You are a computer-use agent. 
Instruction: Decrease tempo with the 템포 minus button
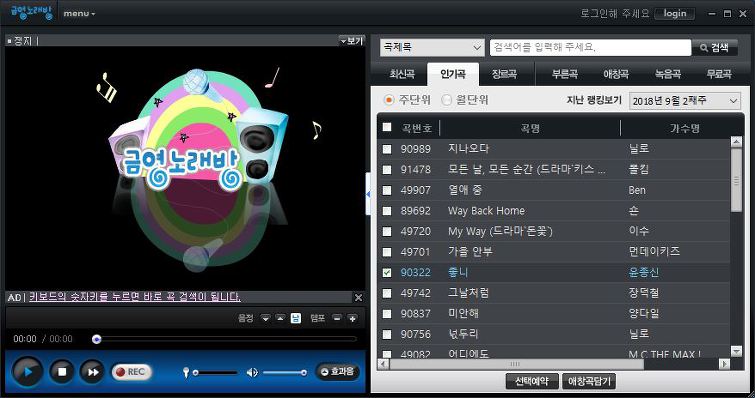coord(337,318)
